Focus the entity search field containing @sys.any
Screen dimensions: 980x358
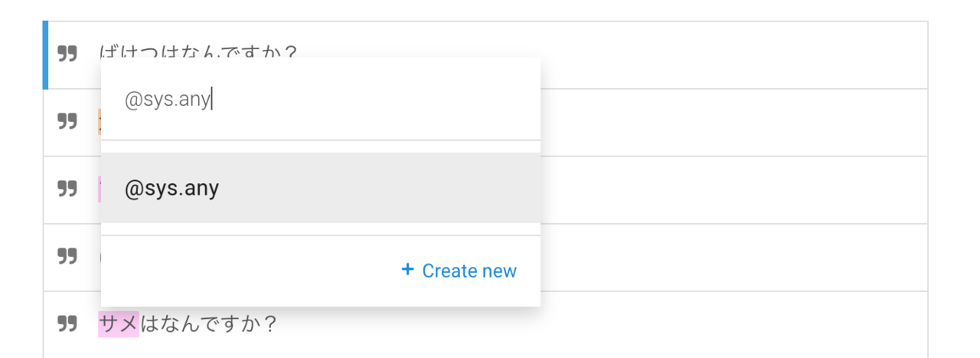[320, 99]
